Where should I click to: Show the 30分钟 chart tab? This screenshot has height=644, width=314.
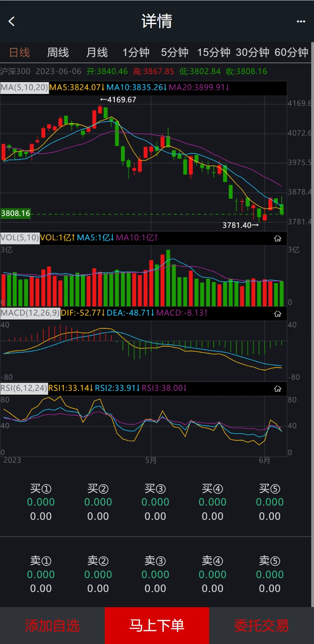click(252, 52)
